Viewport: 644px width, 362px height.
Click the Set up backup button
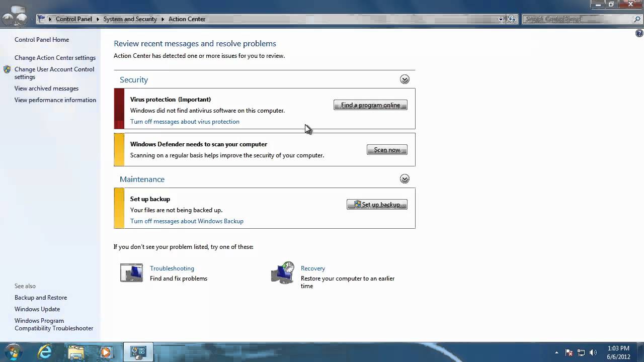(377, 205)
